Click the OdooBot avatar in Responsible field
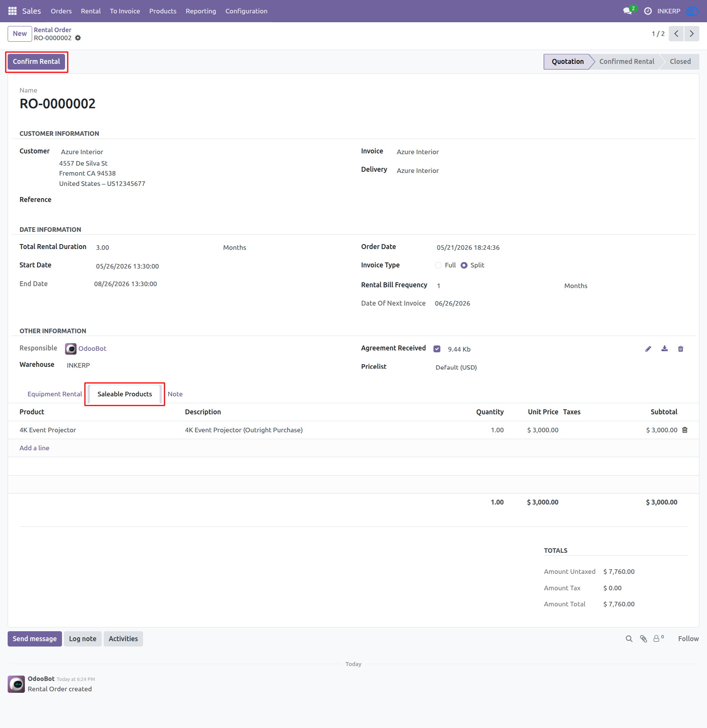 [x=71, y=349]
